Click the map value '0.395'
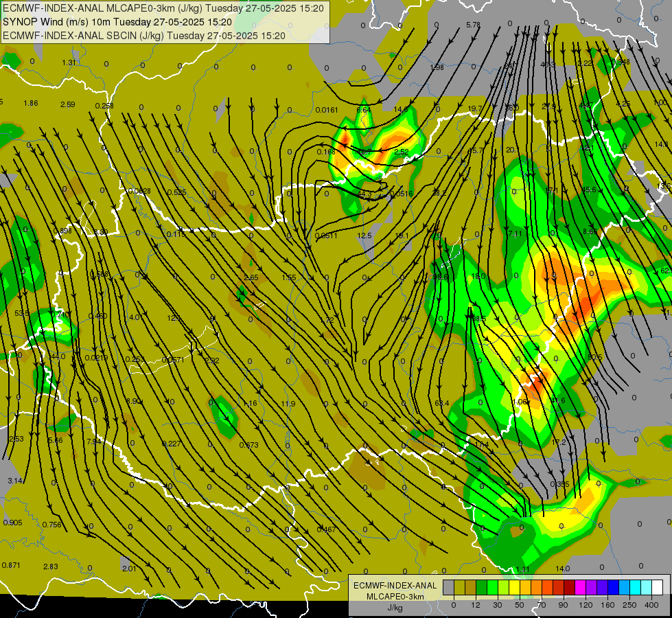 point(559,484)
